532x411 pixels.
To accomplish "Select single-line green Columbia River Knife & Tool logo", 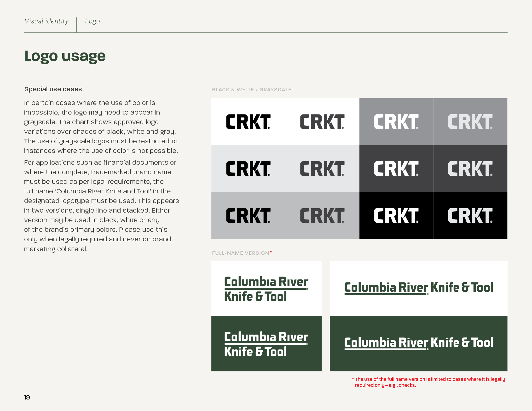I will point(419,288).
